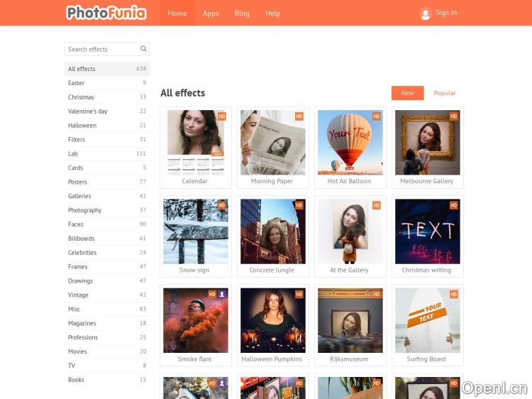Open the Apps menu item
The height and width of the screenshot is (399, 532).
211,13
